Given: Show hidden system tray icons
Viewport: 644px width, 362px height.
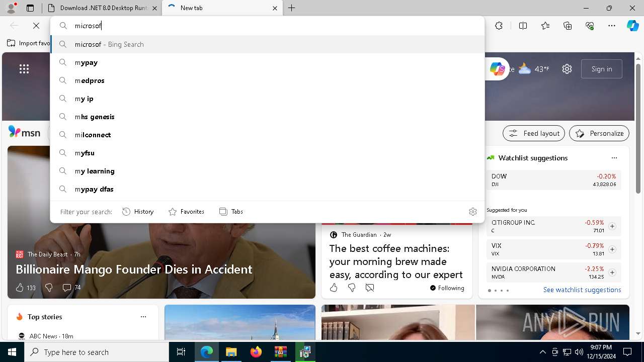Looking at the screenshot, I should (542, 352).
